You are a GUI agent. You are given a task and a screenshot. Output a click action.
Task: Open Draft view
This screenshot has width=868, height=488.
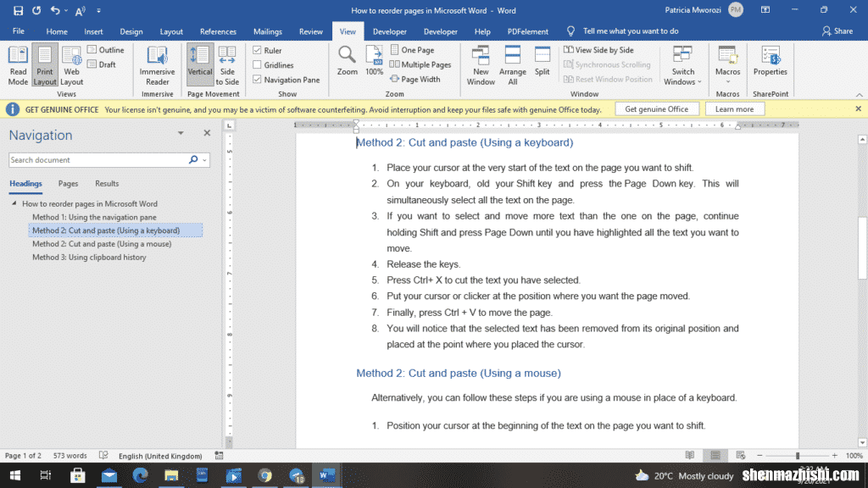(102, 64)
